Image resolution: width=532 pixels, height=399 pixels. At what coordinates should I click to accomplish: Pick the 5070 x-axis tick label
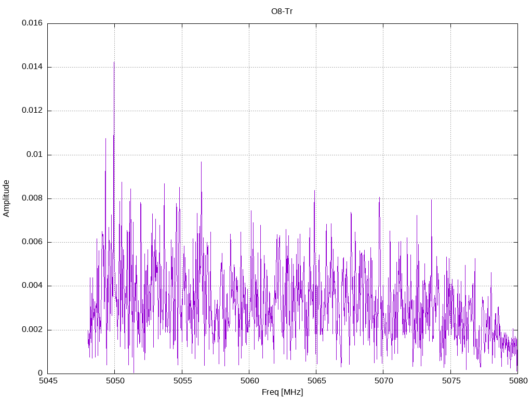(x=383, y=381)
